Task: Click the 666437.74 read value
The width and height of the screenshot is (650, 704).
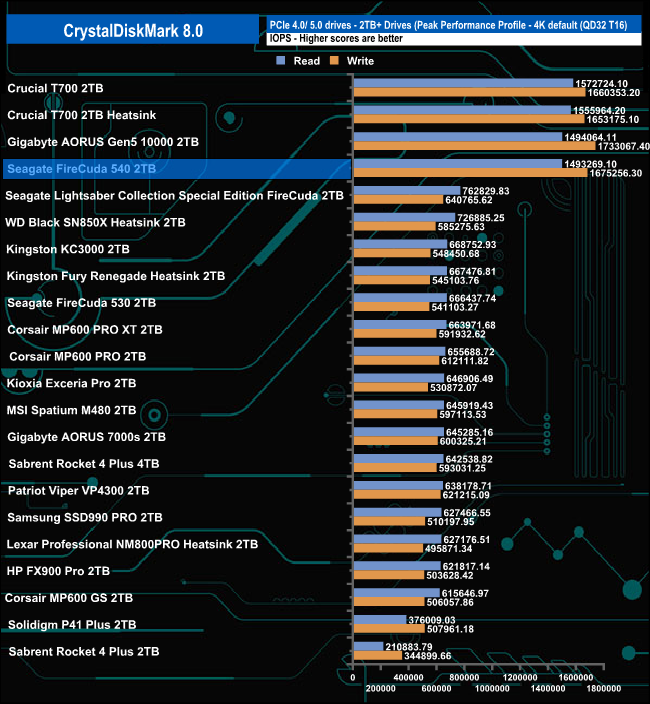Action: click(x=472, y=299)
